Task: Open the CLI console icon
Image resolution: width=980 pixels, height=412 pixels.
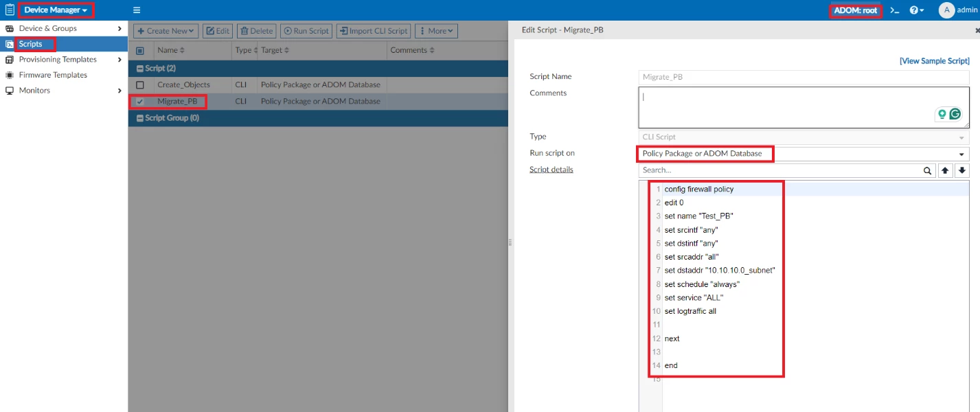Action: tap(894, 10)
